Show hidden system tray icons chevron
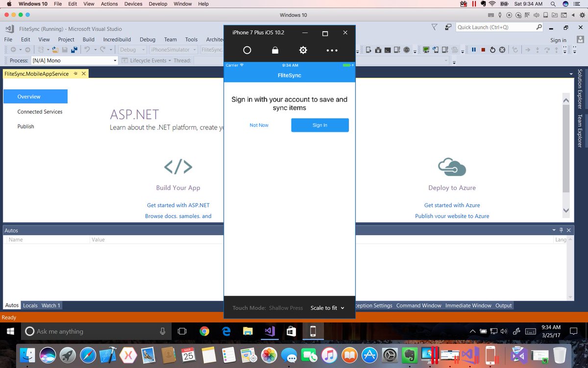Image resolution: width=588 pixels, height=368 pixels. [472, 331]
